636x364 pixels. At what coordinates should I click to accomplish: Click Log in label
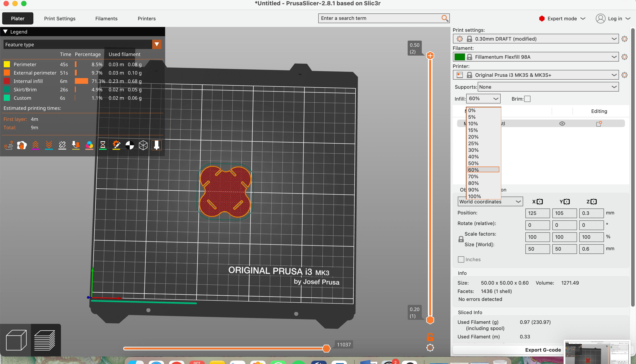pyautogui.click(x=615, y=19)
